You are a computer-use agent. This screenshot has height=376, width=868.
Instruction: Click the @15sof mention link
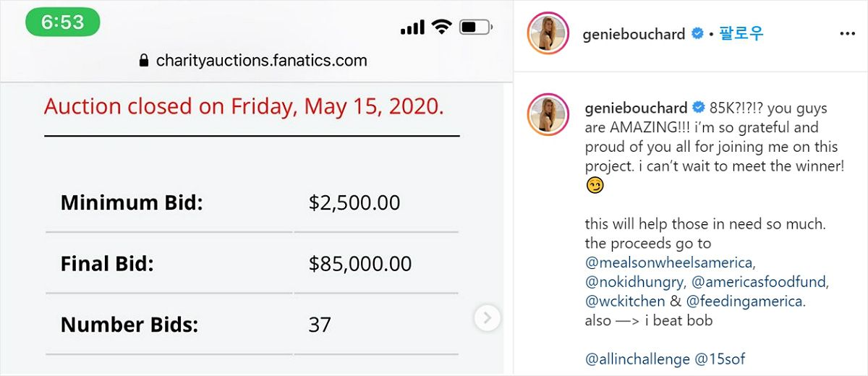coord(720,359)
